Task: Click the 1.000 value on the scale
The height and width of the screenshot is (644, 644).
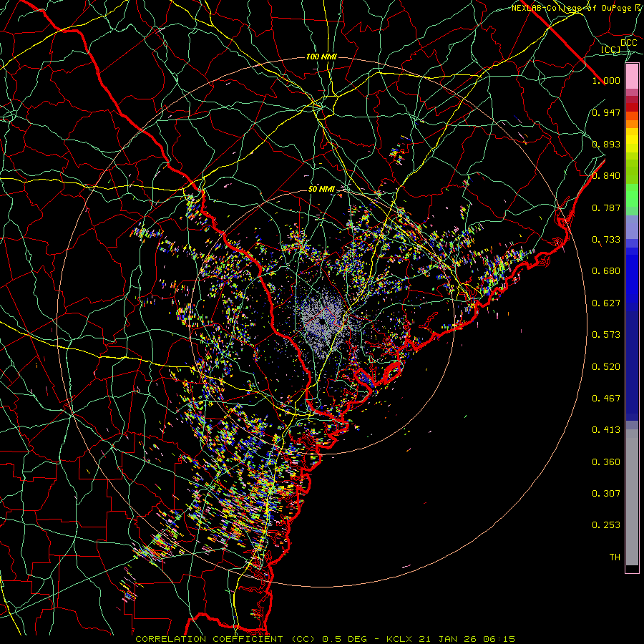Action: [x=606, y=80]
